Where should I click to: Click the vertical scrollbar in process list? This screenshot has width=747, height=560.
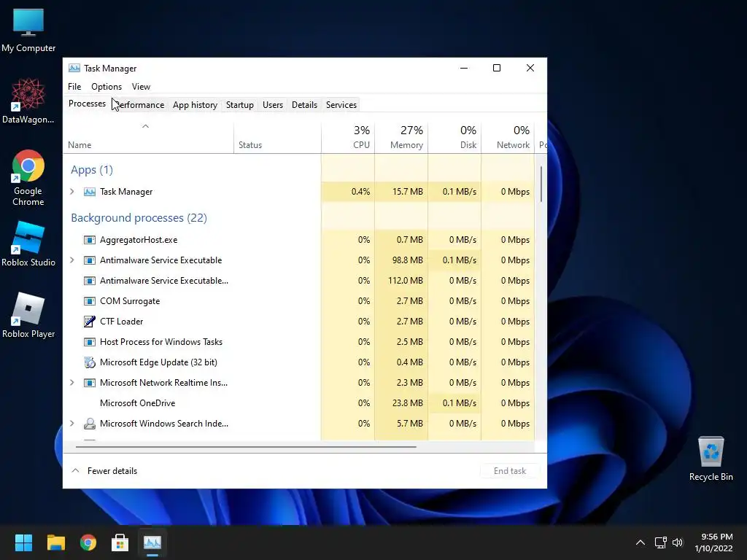tap(541, 184)
